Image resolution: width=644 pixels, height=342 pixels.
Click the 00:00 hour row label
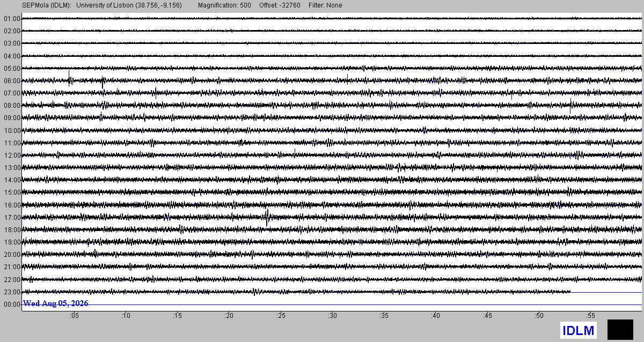point(12,304)
